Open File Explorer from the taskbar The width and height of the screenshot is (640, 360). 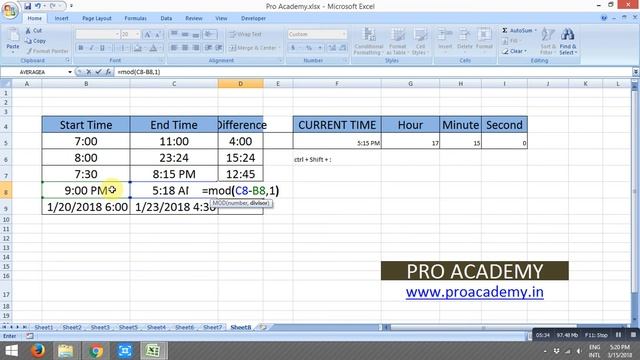pos(65,351)
